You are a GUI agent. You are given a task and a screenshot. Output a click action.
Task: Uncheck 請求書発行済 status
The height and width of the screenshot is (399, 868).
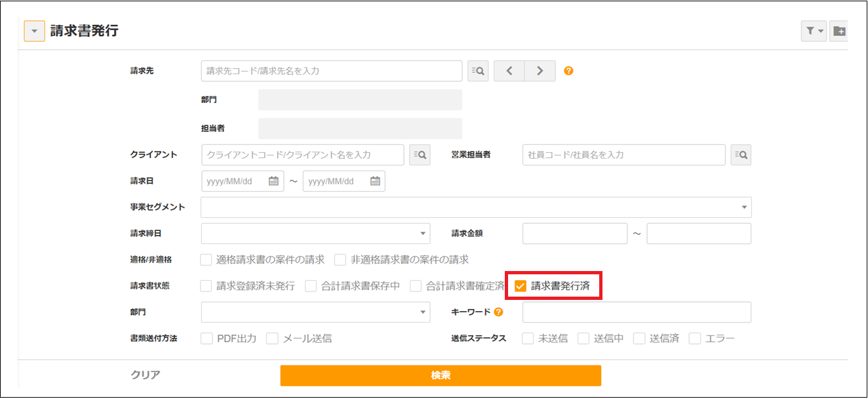pos(521,286)
